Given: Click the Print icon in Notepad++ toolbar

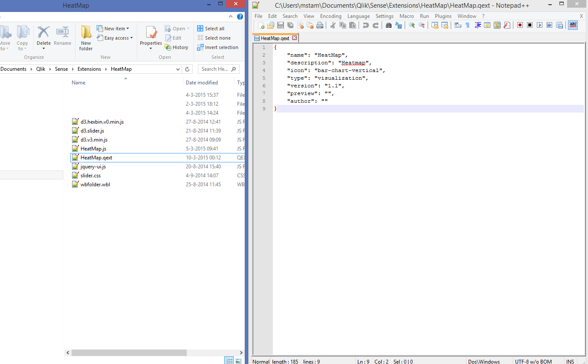Looking at the screenshot, I should (x=320, y=25).
